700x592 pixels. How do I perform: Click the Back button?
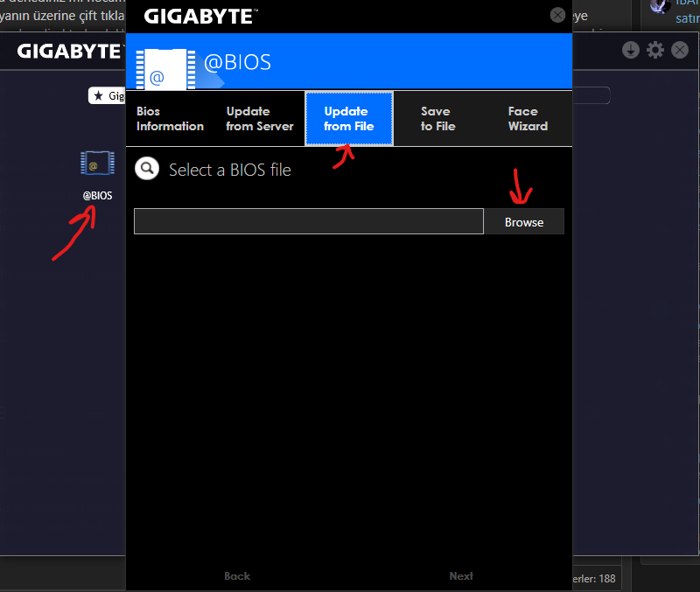pyautogui.click(x=237, y=576)
